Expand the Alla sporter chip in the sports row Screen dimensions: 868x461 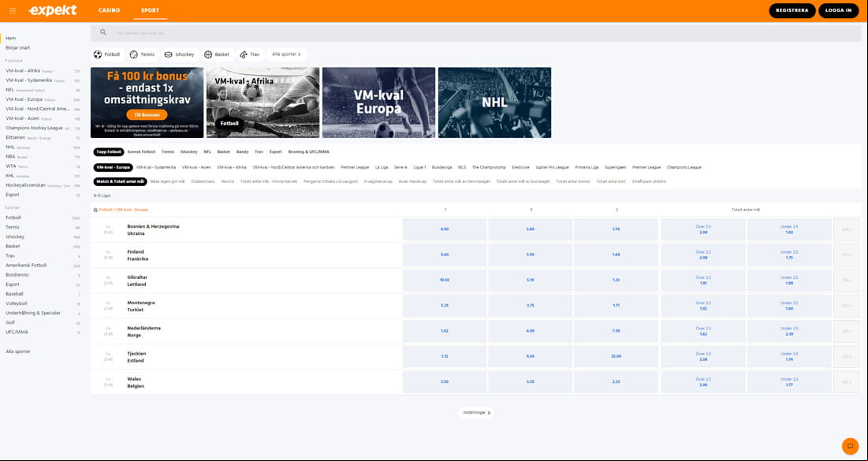(287, 54)
